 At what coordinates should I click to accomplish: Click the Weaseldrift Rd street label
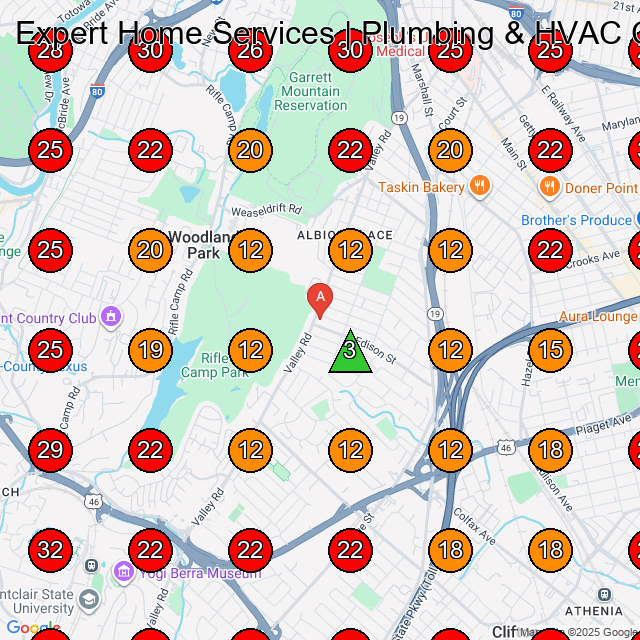pos(267,210)
